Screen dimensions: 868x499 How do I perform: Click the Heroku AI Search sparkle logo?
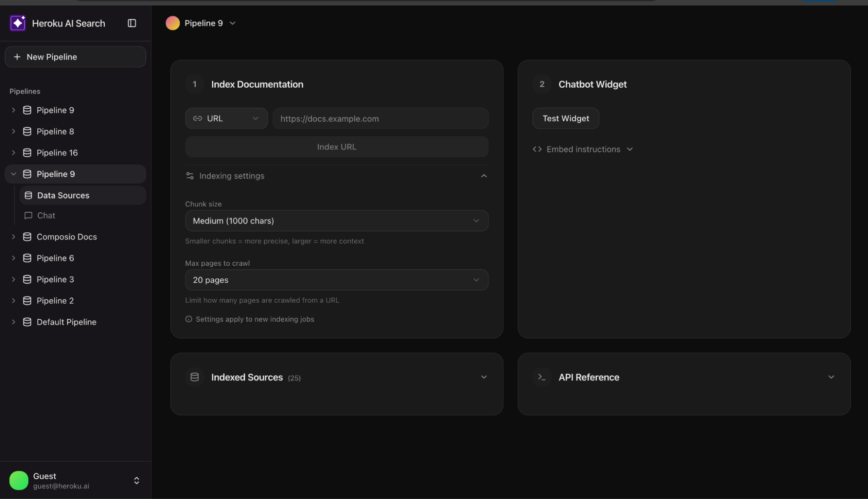(17, 23)
